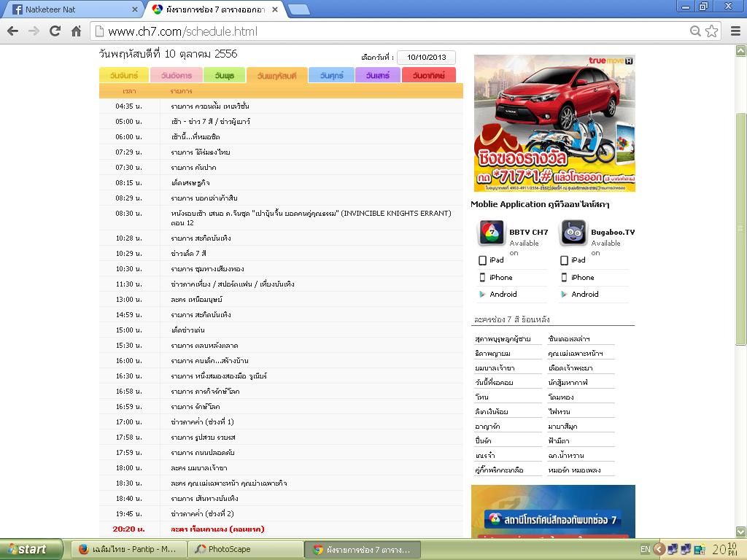Click the Android icon under BBTV CH7
This screenshot has height=560, width=747.
coord(482,295)
